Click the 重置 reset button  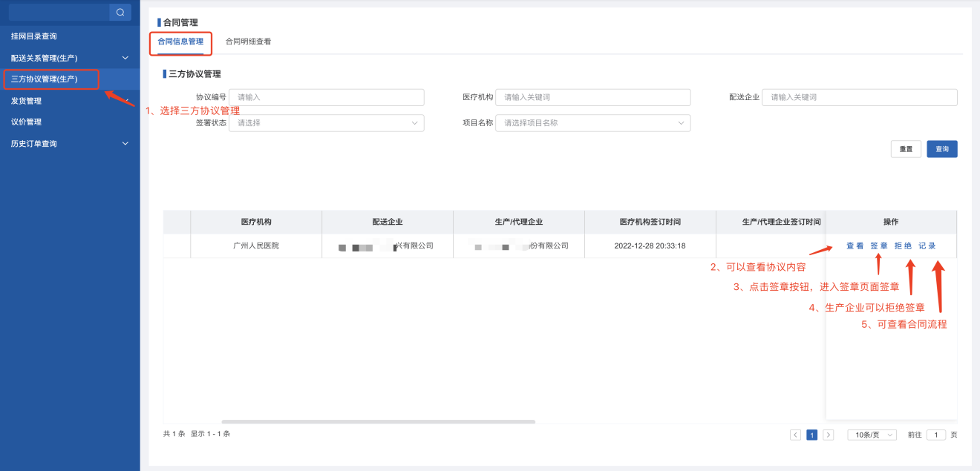[x=906, y=149]
